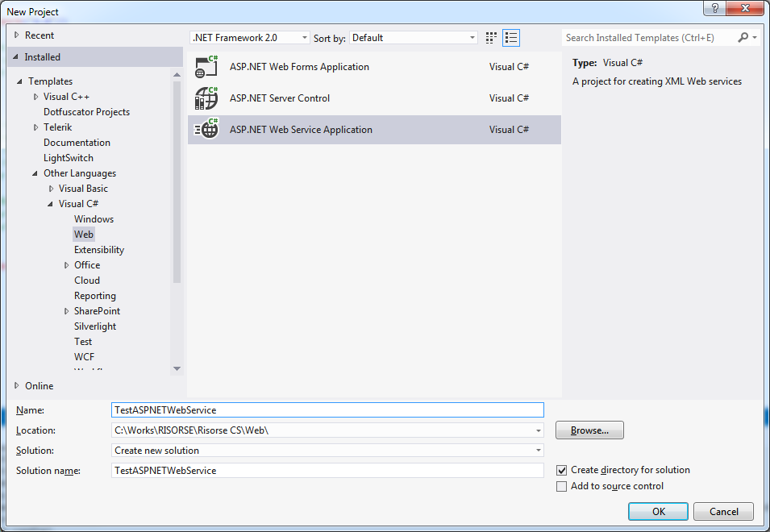
Task: Expand the Visual C++ node
Action: point(35,97)
